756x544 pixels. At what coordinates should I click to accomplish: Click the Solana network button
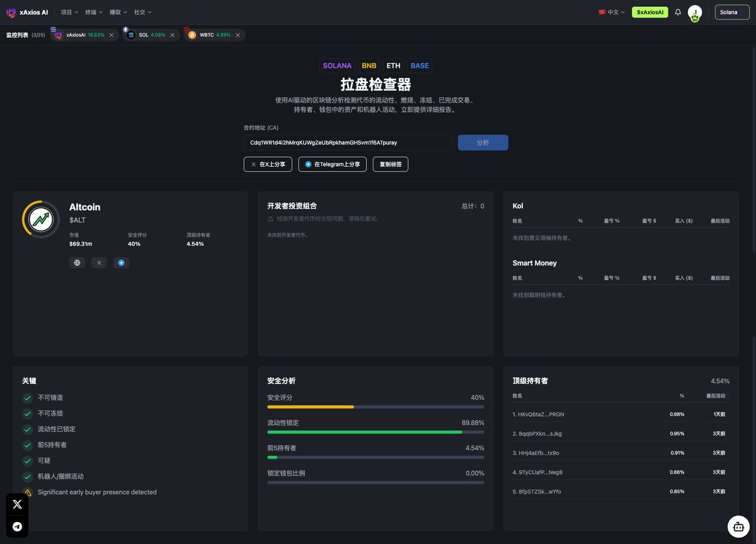(732, 12)
